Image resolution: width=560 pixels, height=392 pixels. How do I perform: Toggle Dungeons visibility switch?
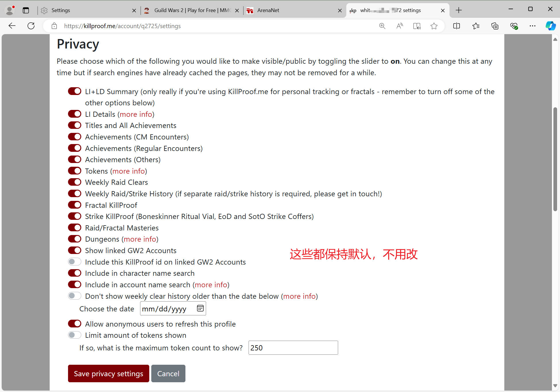pyautogui.click(x=75, y=239)
